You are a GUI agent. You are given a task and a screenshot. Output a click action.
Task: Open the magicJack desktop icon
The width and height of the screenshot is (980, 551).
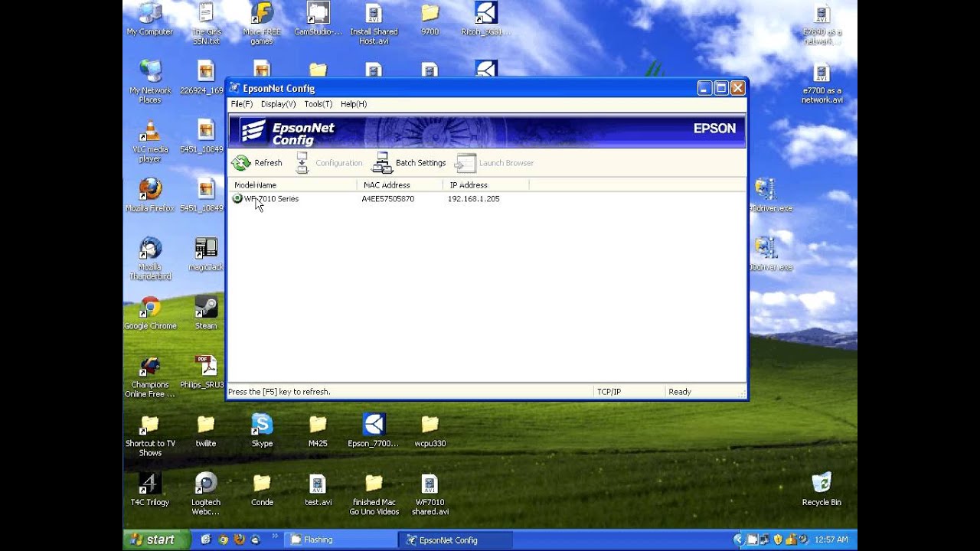pos(206,255)
